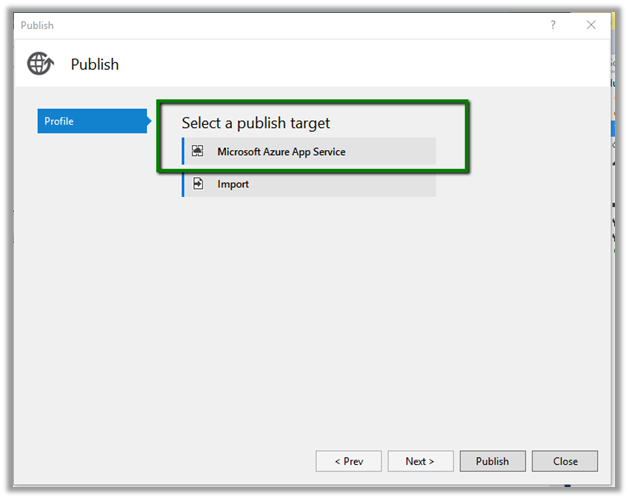Advance using the Next button
Viewport: 628px width, 499px height.
(420, 461)
